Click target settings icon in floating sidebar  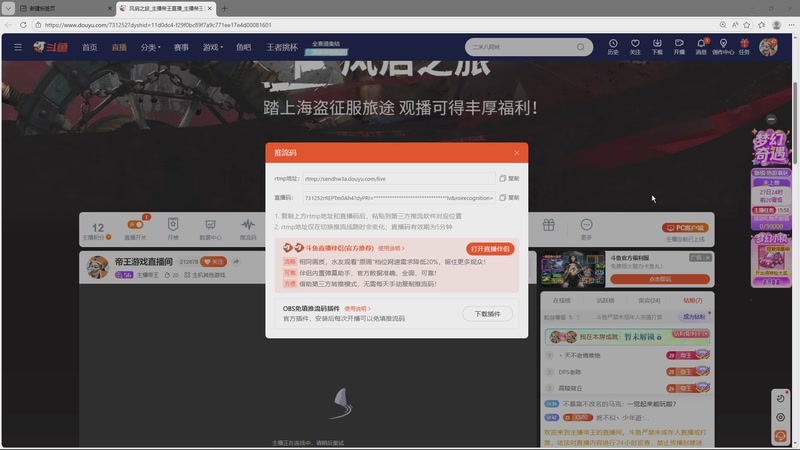[x=780, y=417]
